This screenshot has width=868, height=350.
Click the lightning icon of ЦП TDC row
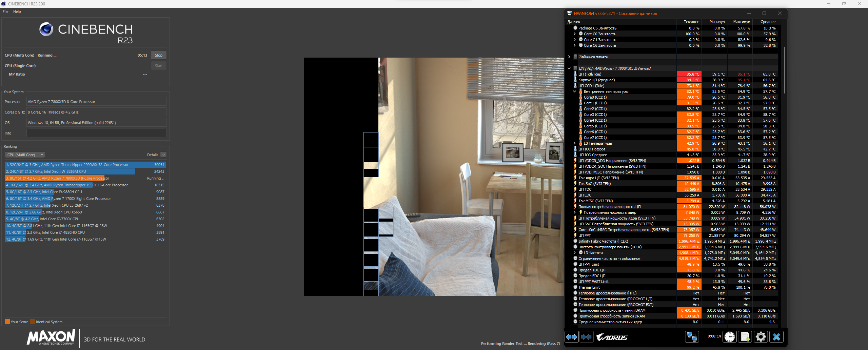coord(575,189)
